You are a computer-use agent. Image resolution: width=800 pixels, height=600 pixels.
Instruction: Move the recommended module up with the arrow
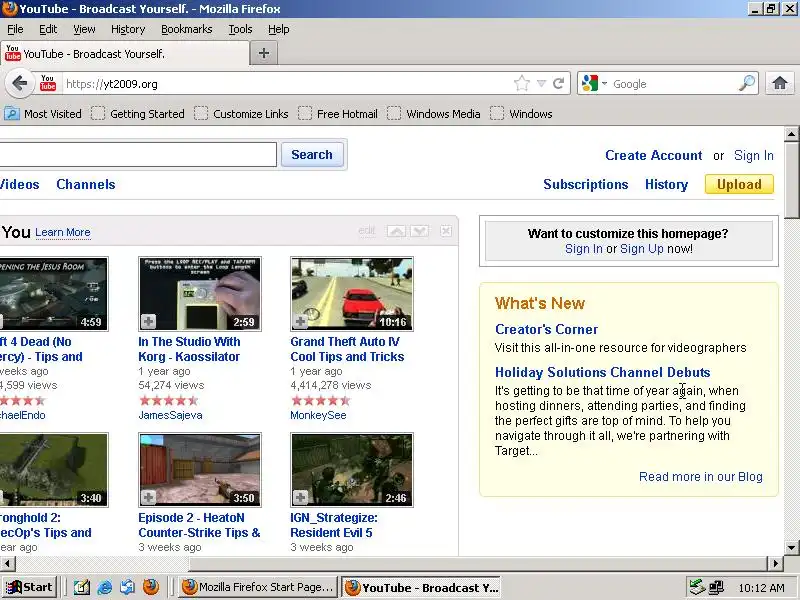pos(396,231)
